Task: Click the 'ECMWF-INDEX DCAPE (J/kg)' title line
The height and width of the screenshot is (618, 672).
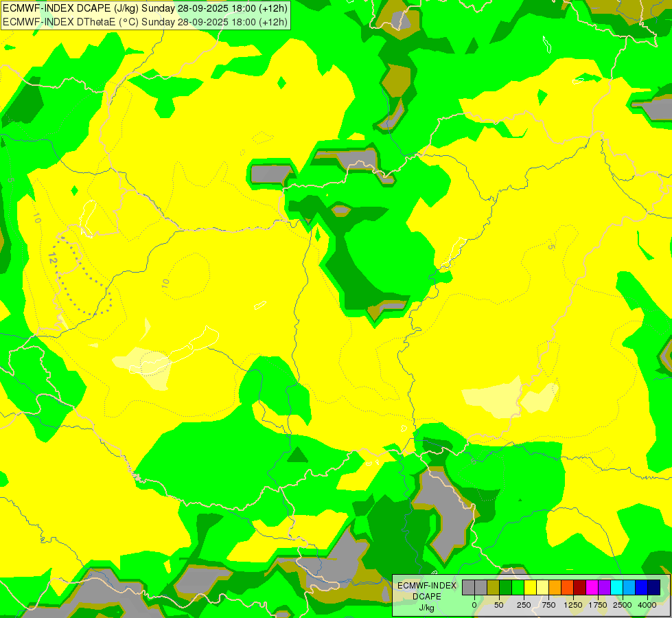Action: click(146, 8)
